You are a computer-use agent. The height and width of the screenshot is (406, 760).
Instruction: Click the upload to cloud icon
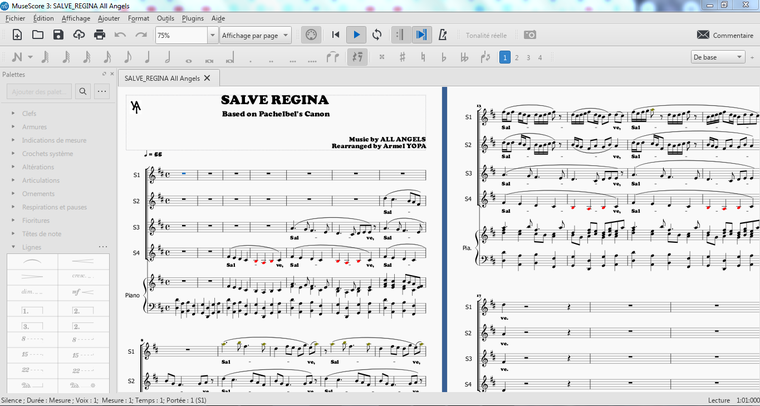pos(79,35)
